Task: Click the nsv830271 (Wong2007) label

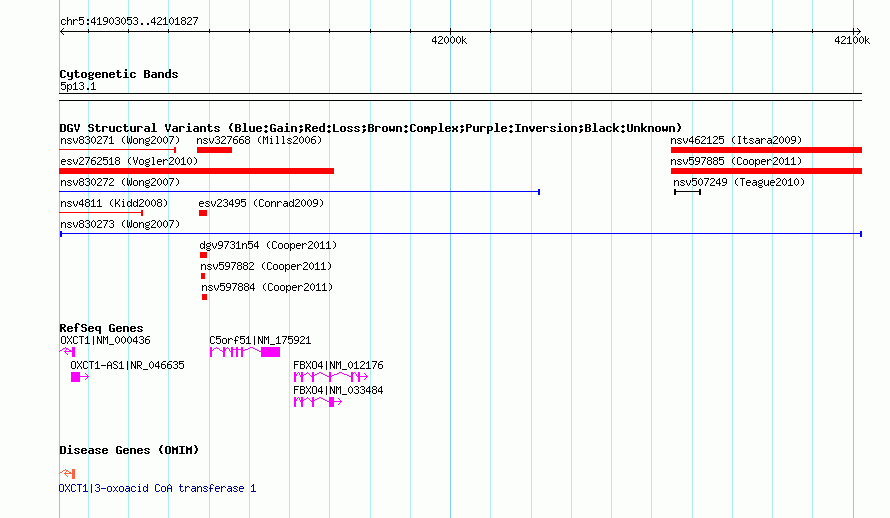Action: coord(120,140)
